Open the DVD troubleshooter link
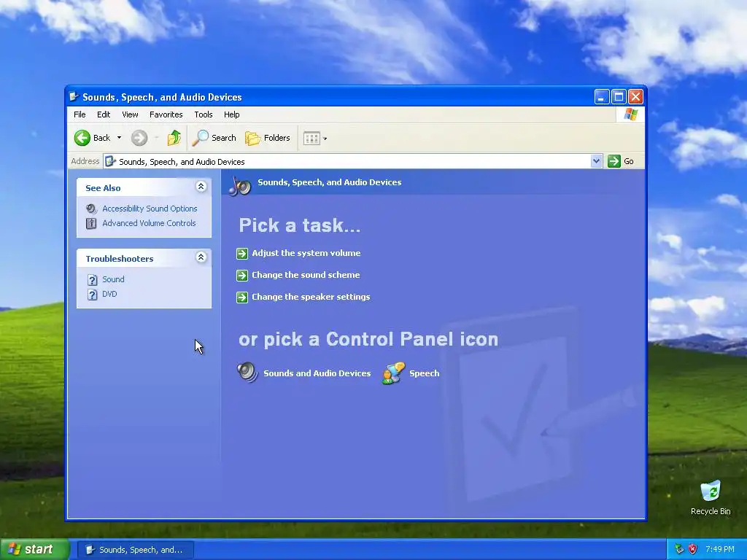 (109, 295)
